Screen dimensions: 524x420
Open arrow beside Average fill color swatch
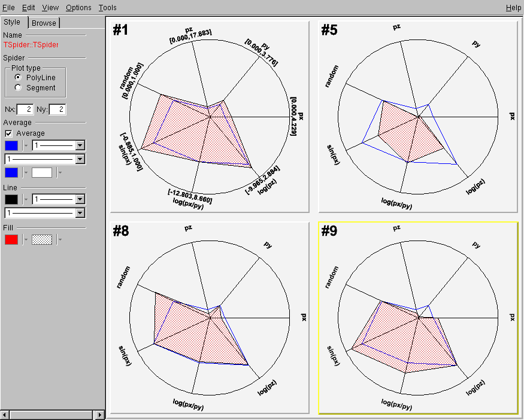26,173
